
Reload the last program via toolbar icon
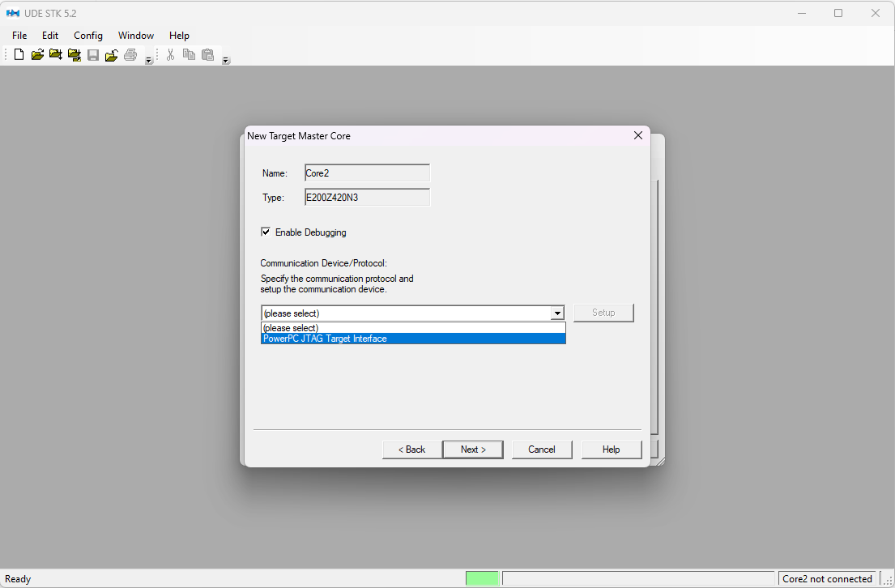[x=74, y=54]
